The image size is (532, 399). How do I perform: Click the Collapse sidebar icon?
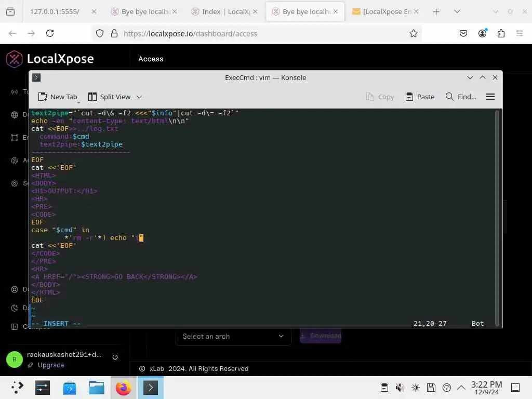coord(15,327)
